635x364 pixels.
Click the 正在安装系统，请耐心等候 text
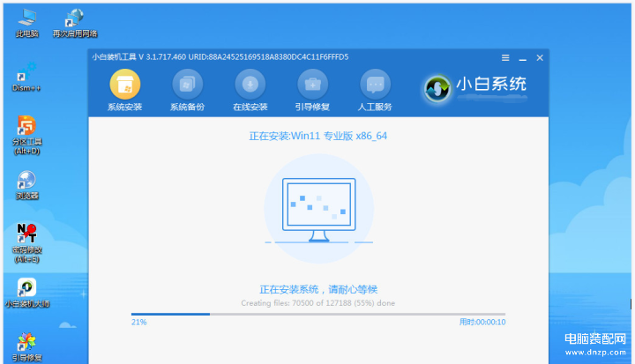pyautogui.click(x=318, y=289)
